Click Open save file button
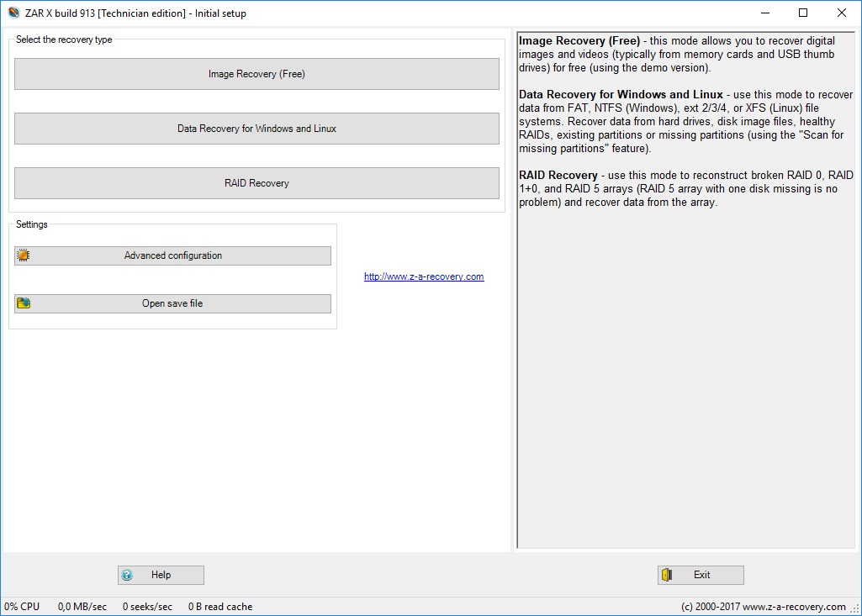Viewport: 862px width, 616px height. coord(172,303)
